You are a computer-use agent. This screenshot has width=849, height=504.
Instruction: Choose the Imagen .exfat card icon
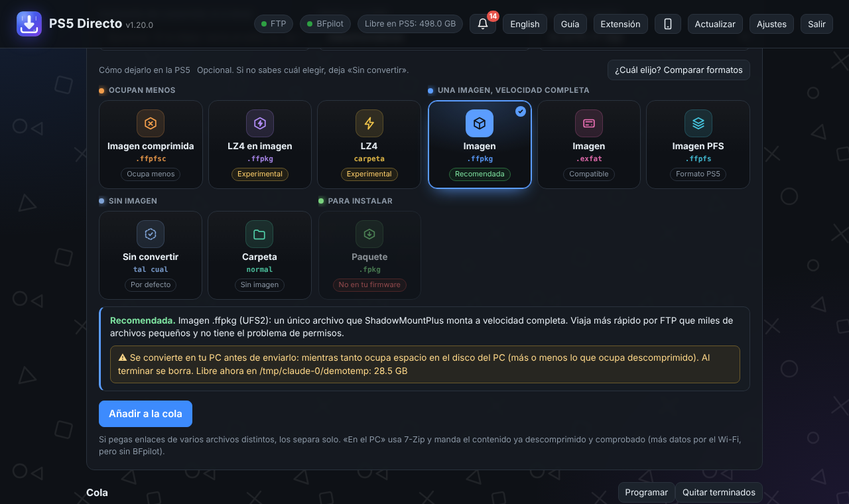point(589,123)
